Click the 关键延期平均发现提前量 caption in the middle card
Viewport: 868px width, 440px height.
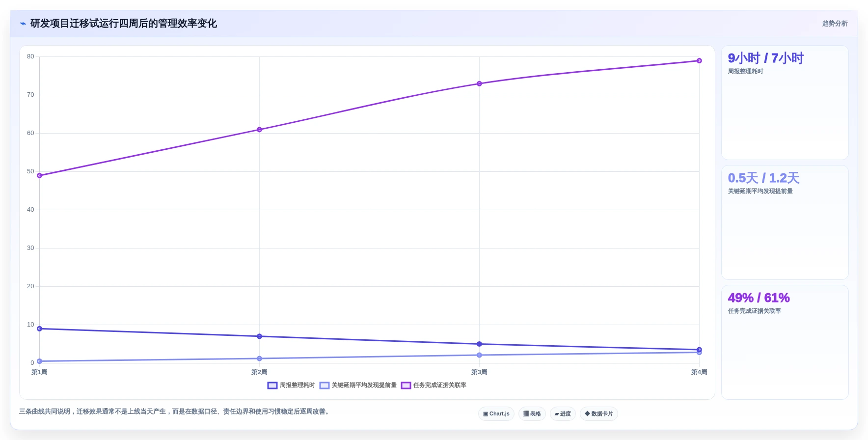[x=760, y=192]
